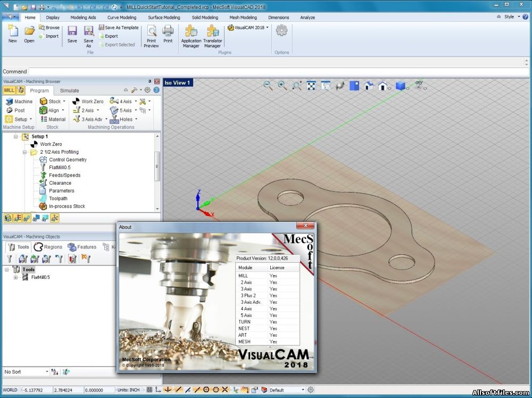Click the Options gear in the ribbon
The image size is (532, 398).
tap(281, 31)
